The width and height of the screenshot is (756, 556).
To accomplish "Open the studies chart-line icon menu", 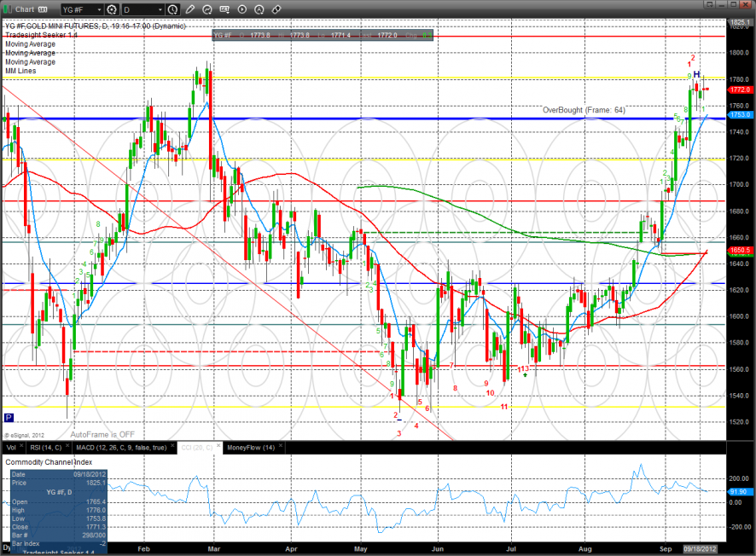I will click(x=207, y=9).
